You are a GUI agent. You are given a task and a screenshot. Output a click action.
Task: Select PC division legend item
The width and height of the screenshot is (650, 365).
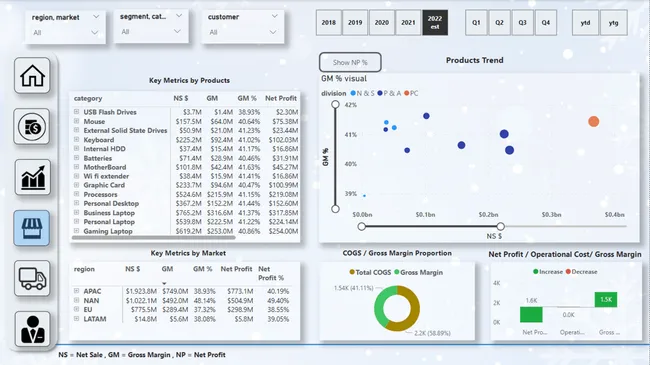point(411,93)
